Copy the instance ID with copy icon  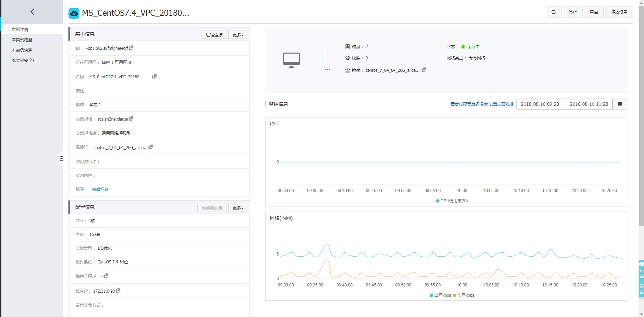(131, 48)
